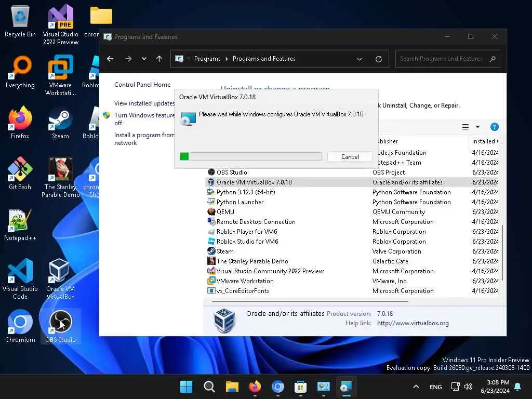Viewport: 532px width, 399px height.
Task: Open the virtualbox.org help link
Action: click(413, 323)
